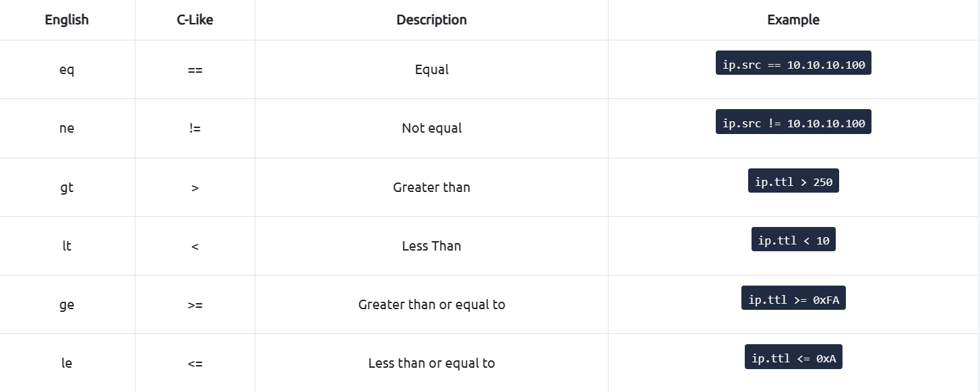Click the C-Like column header
Viewport: 980px width, 392px height.
(x=195, y=20)
